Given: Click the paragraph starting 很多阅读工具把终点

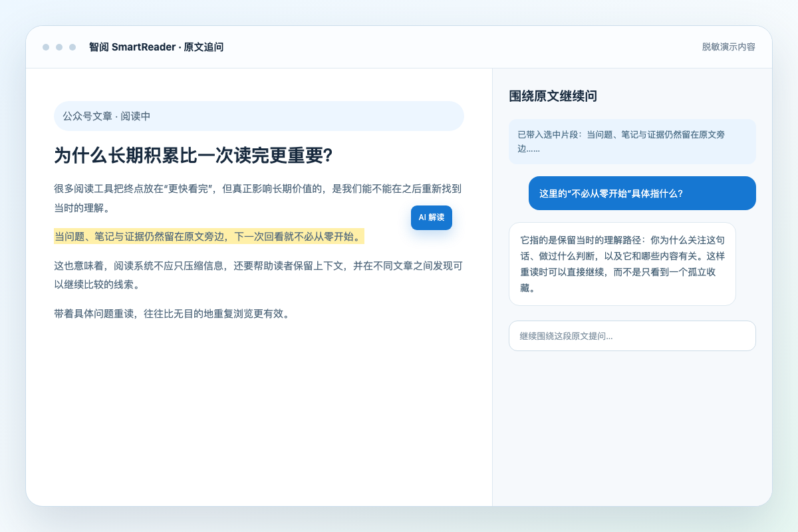Looking at the screenshot, I should 259,198.
